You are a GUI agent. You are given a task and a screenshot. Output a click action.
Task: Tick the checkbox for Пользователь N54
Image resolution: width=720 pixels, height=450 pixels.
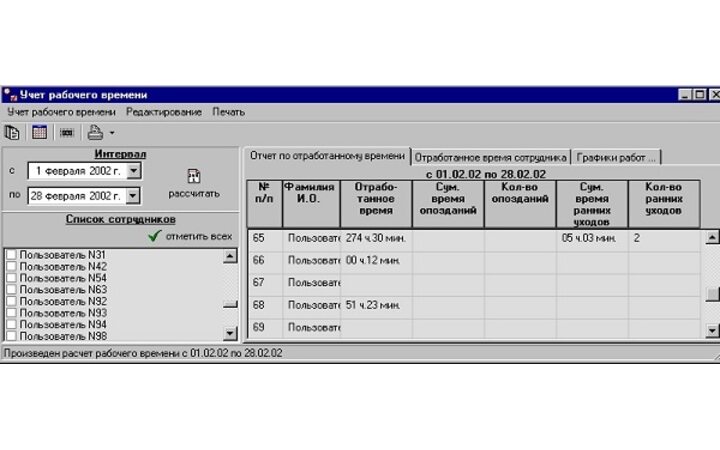coord(11,278)
